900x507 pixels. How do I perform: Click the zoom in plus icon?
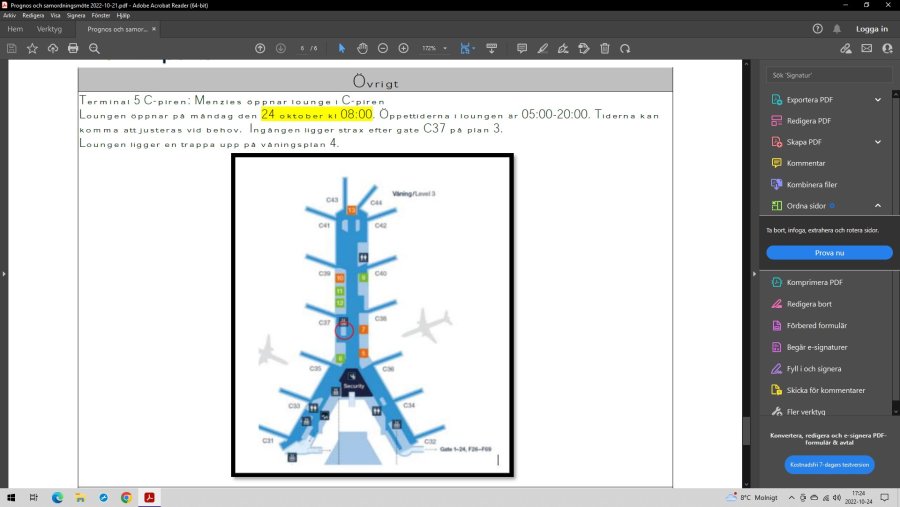pyautogui.click(x=403, y=48)
